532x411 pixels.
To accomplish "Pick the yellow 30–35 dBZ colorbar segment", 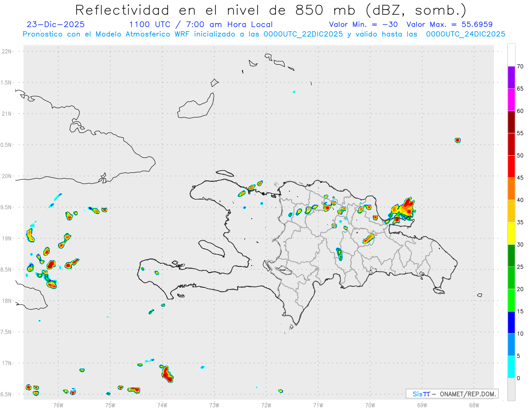I will pos(511,233).
